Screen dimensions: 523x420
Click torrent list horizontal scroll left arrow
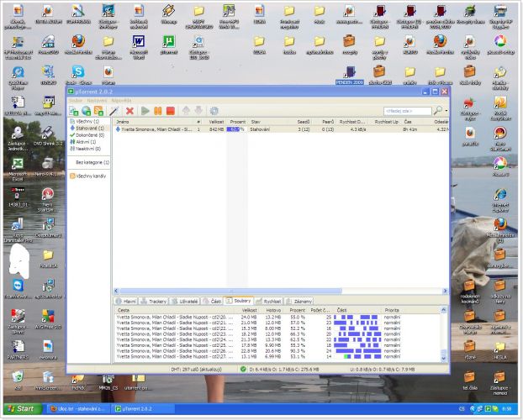pyautogui.click(x=116, y=291)
